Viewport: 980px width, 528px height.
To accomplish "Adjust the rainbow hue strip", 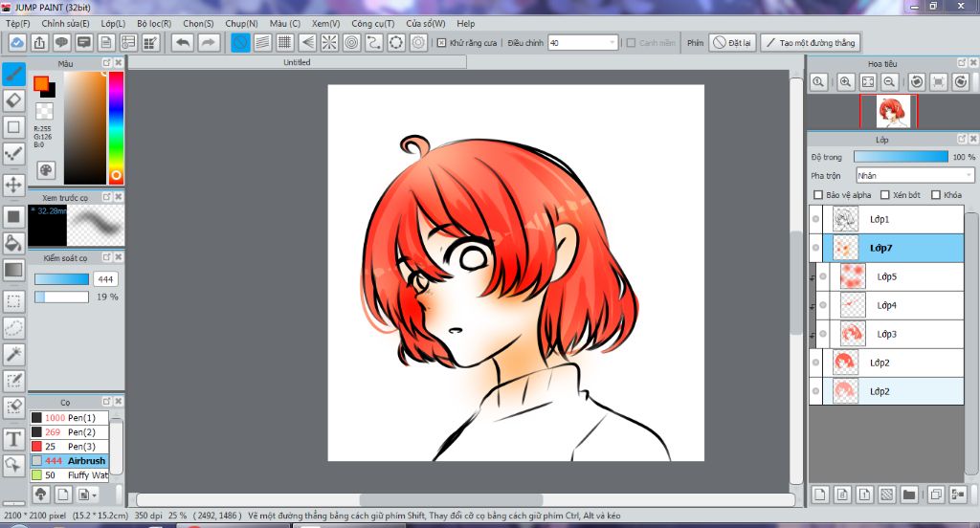I will (116, 127).
